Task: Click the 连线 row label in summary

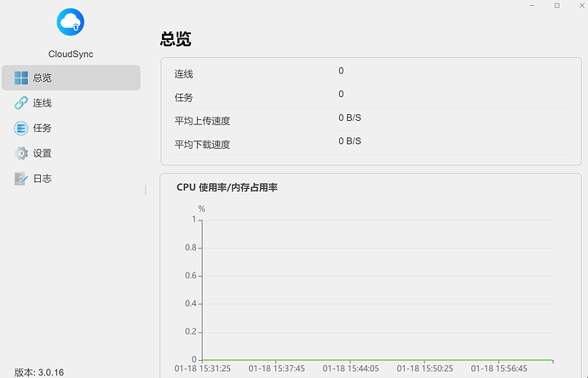Action: [184, 74]
